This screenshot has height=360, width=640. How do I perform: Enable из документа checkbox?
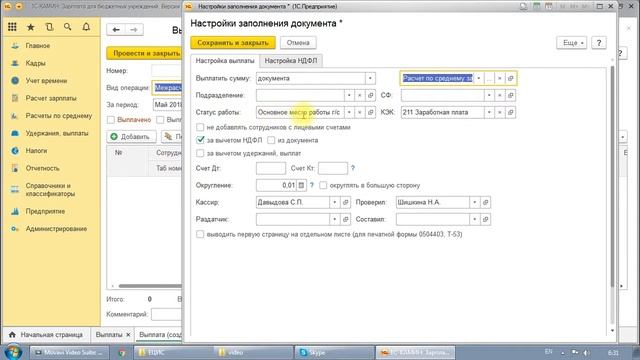pos(271,140)
